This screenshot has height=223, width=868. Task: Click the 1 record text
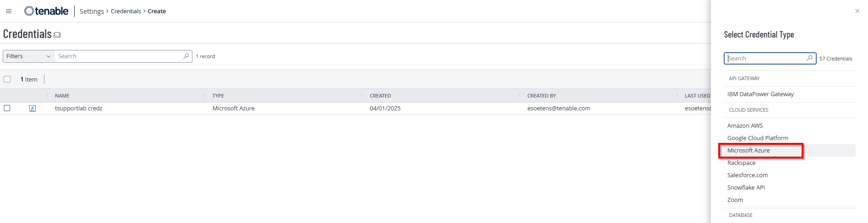tap(205, 56)
